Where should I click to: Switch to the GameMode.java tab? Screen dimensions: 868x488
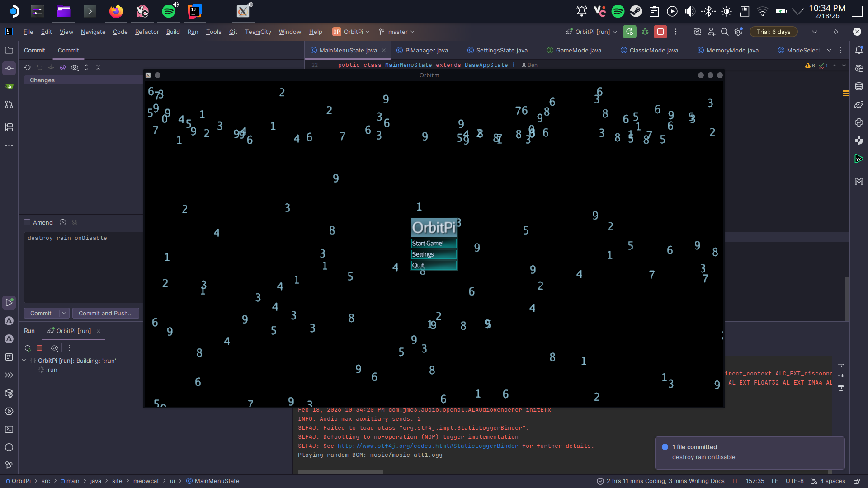578,50
